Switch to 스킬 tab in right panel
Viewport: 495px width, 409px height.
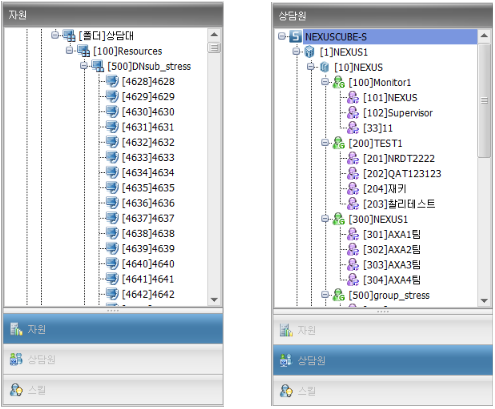pos(383,391)
